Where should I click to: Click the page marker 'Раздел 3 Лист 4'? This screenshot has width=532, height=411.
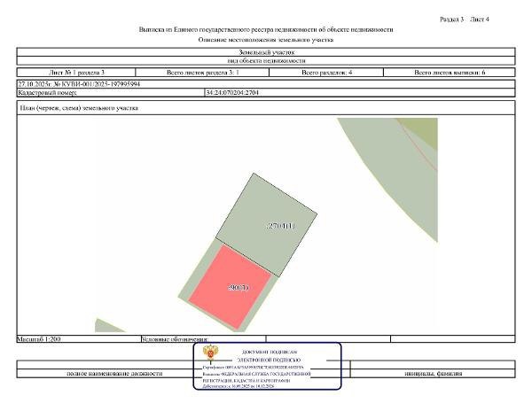464,19
